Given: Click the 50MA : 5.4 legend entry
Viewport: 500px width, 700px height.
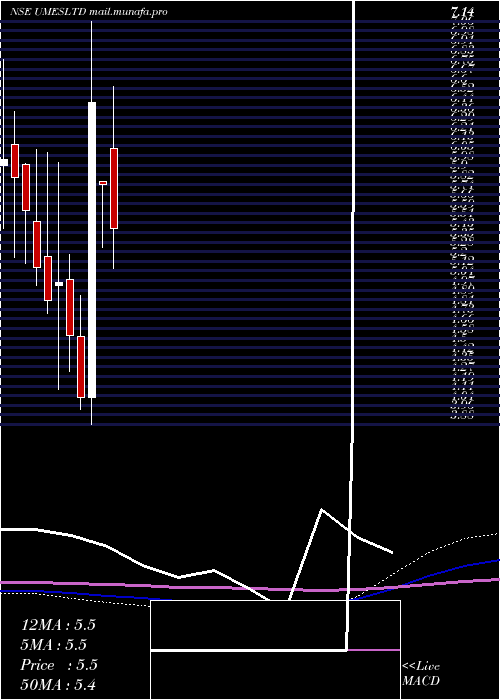Looking at the screenshot, I should click(58, 685).
